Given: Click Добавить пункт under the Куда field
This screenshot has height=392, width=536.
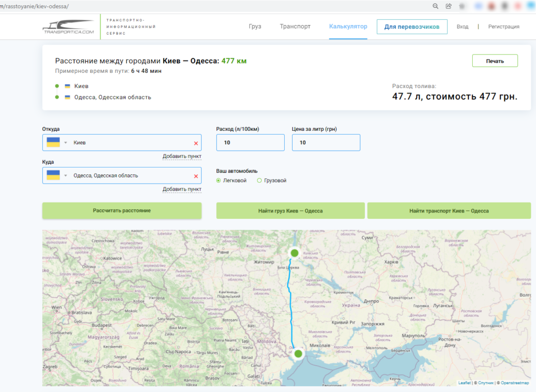Looking at the screenshot, I should point(182,189).
